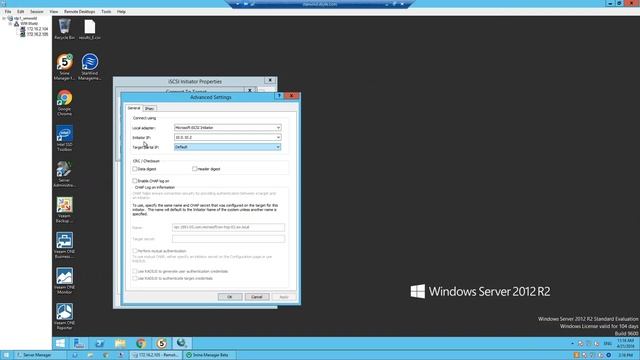Collapse the root node in the session tree
The height and width of the screenshot is (360, 640).
coord(4,18)
